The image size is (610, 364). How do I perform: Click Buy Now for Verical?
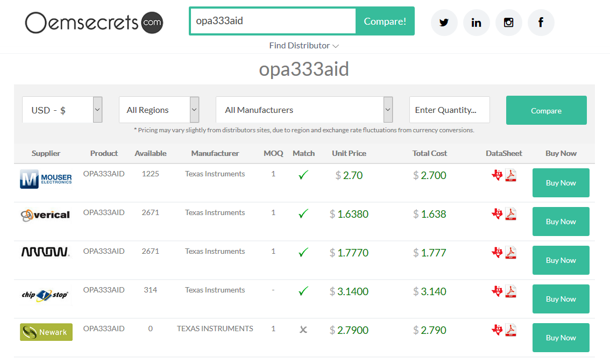click(561, 222)
